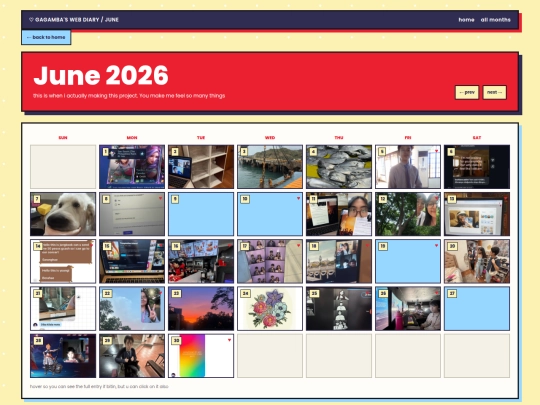Screen dimensions: 540x405
Task: Open the June 24 flower illustration entry
Action: 270,309
